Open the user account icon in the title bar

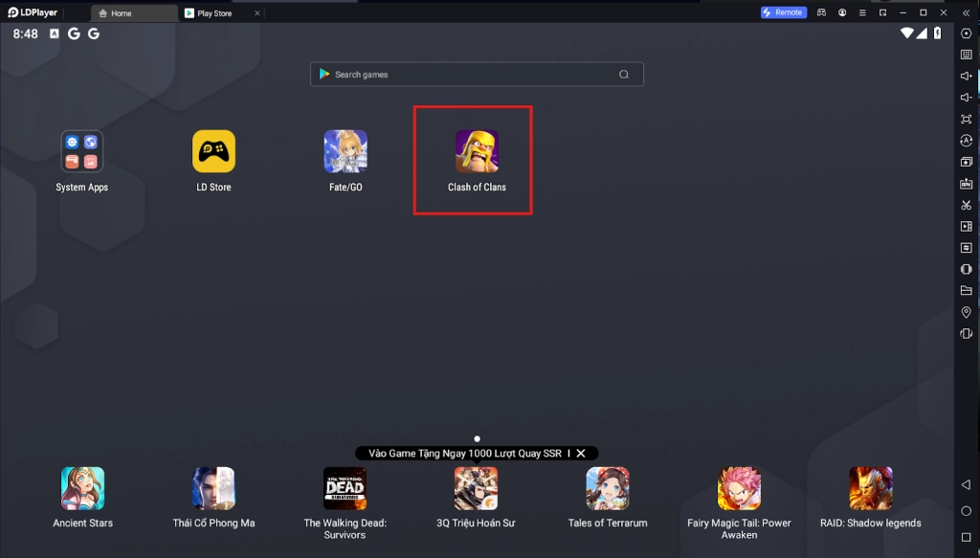point(842,12)
